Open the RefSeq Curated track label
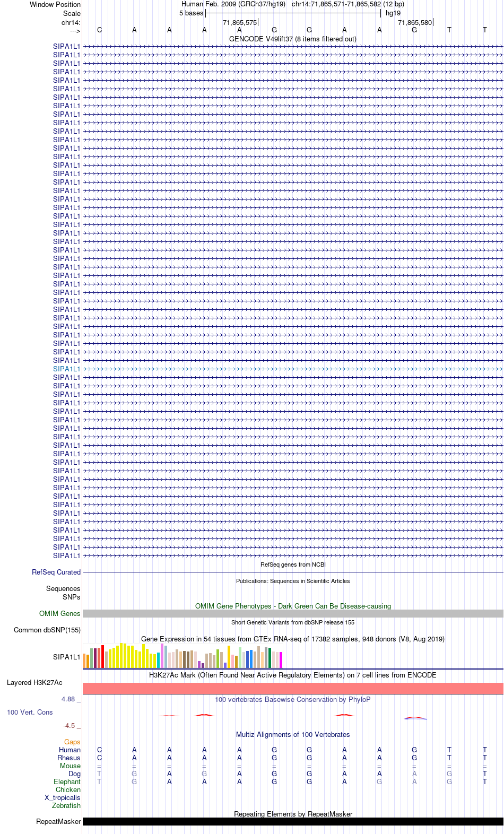Viewport: 504px width, 834px height. (x=56, y=572)
